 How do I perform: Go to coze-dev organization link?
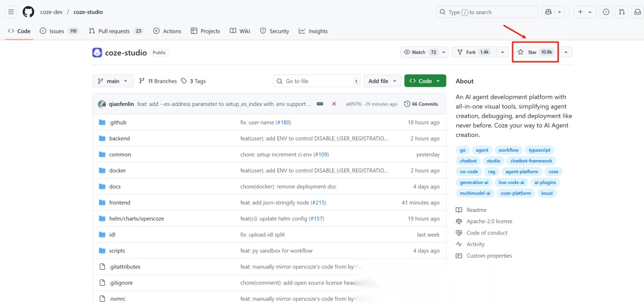pos(51,12)
